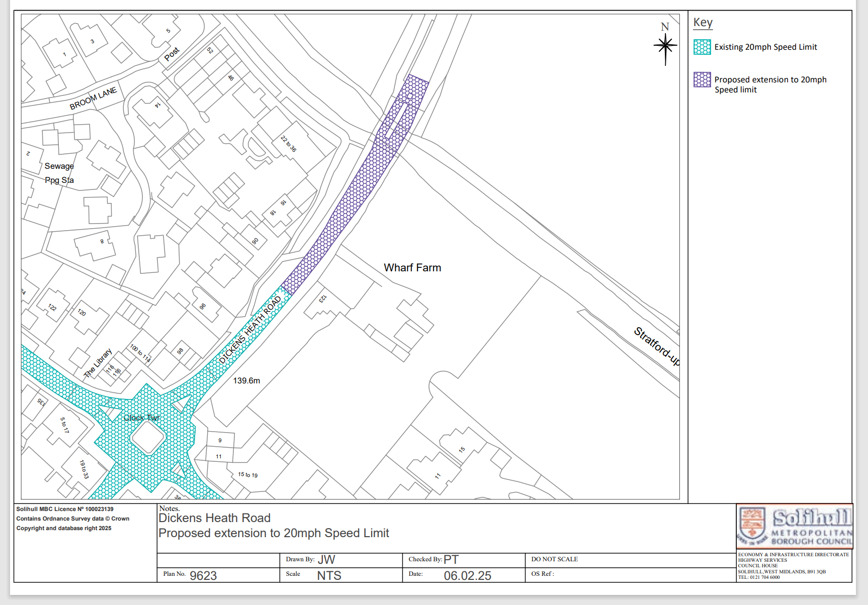868x605 pixels.
Task: Select the teal Existing 20mph legend swatch
Action: tap(702, 47)
